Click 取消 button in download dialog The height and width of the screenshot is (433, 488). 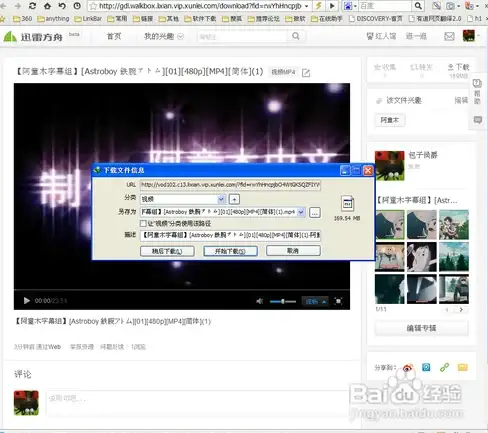coord(293,251)
